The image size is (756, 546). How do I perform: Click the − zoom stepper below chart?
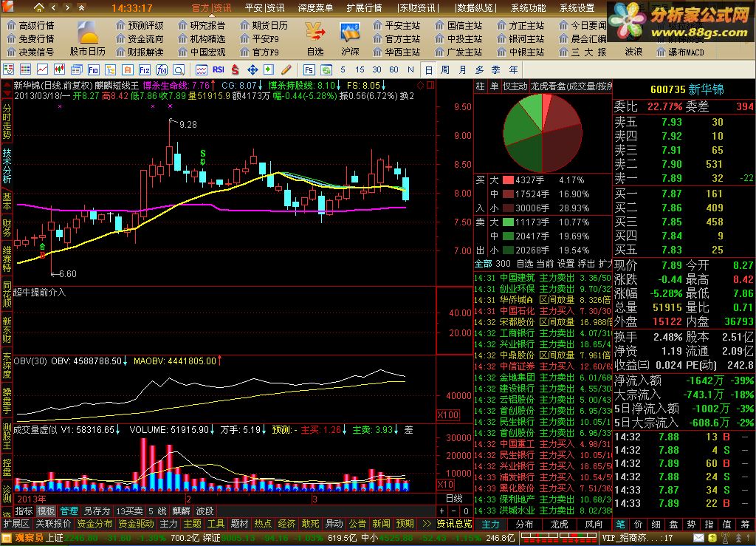(x=454, y=511)
